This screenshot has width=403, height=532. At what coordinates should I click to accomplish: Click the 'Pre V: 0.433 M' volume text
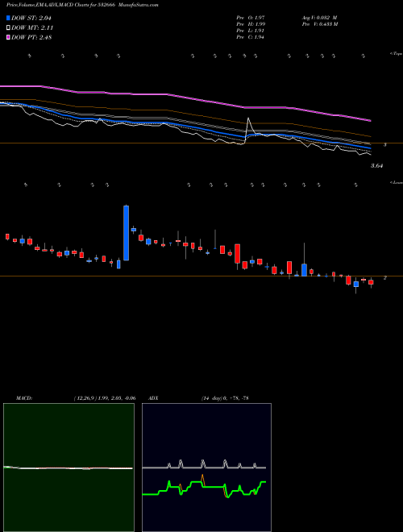pos(319,24)
